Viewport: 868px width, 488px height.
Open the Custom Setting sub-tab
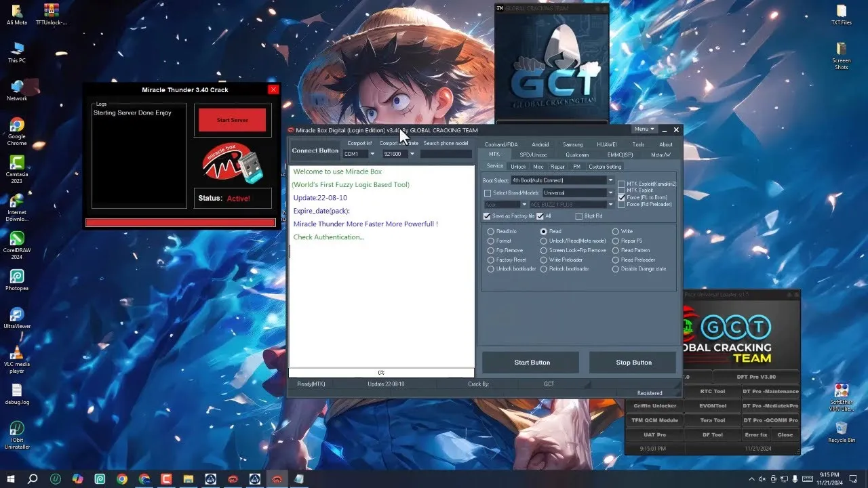[x=604, y=167]
